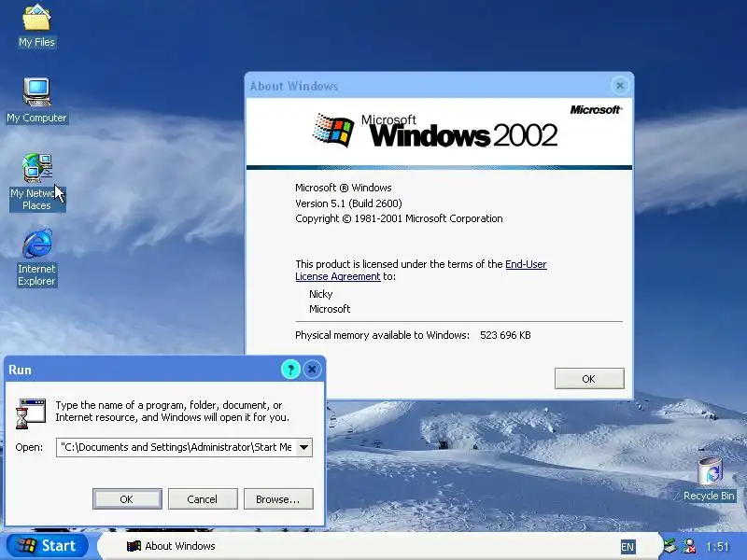Expand the Open combo box dropdown arrow

[304, 447]
